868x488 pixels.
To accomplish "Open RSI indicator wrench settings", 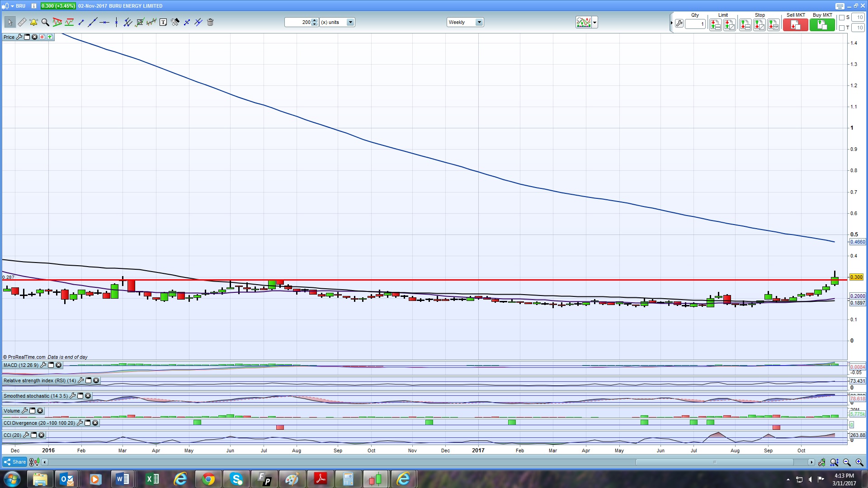I will coord(80,380).
